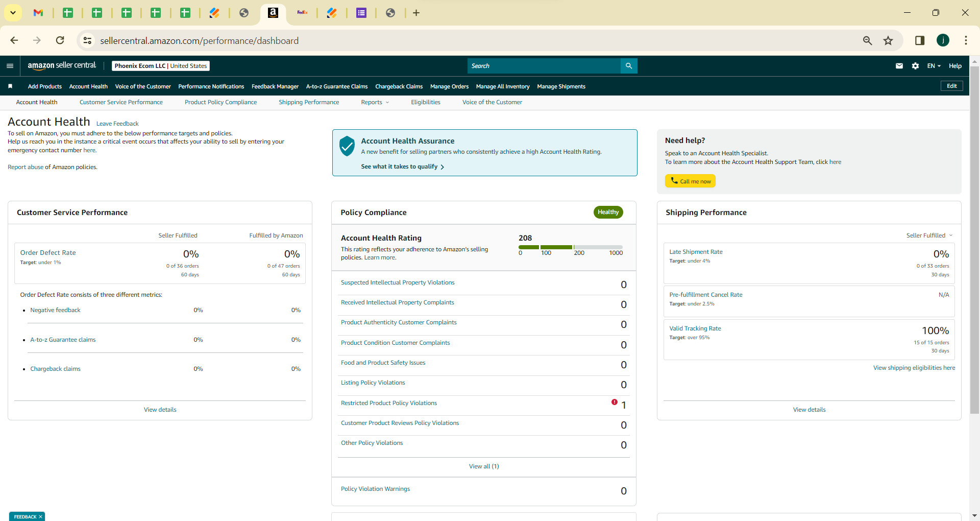Click the Report abuse link
Image resolution: width=980 pixels, height=521 pixels.
point(26,167)
